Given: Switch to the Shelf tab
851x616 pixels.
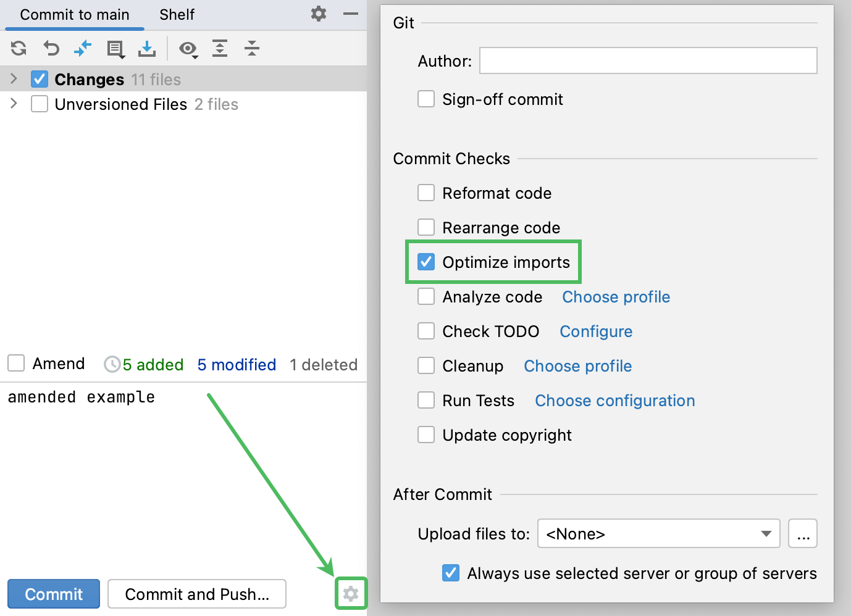Looking at the screenshot, I should (176, 14).
